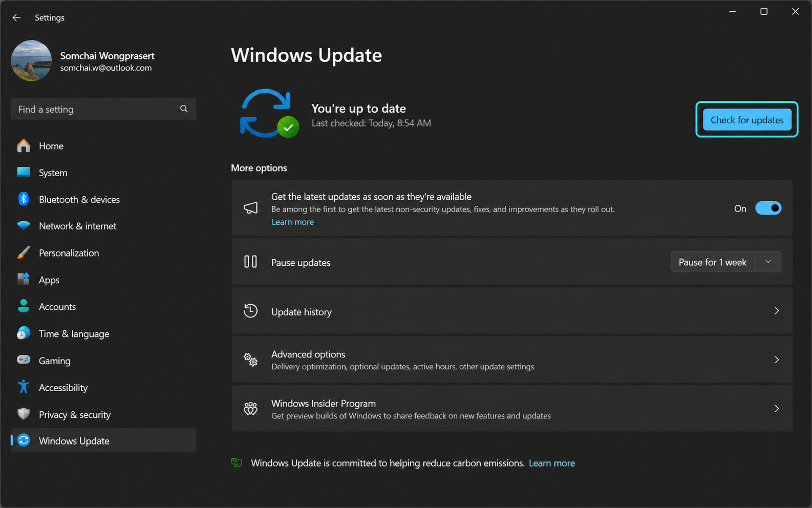This screenshot has width=812, height=508.
Task: Click the Windows Update sync icon in sidebar
Action: click(24, 440)
